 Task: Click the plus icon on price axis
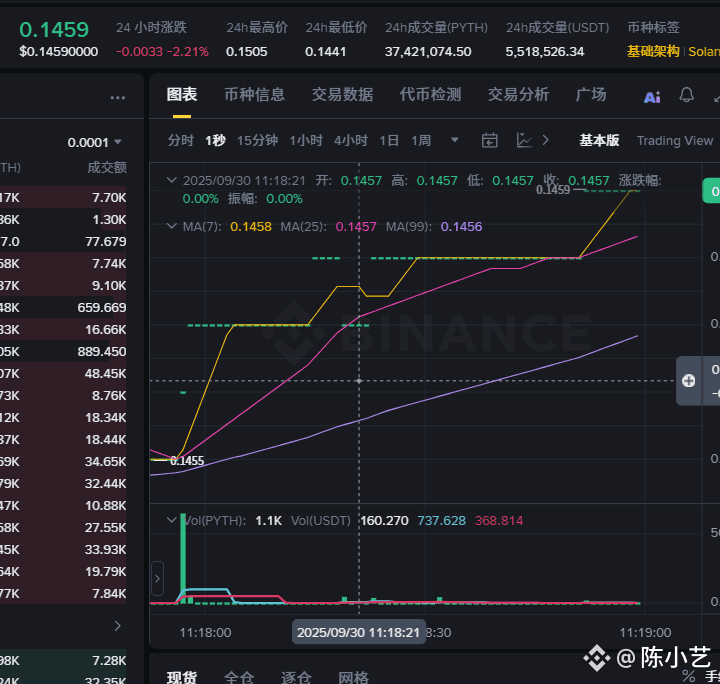click(x=689, y=380)
